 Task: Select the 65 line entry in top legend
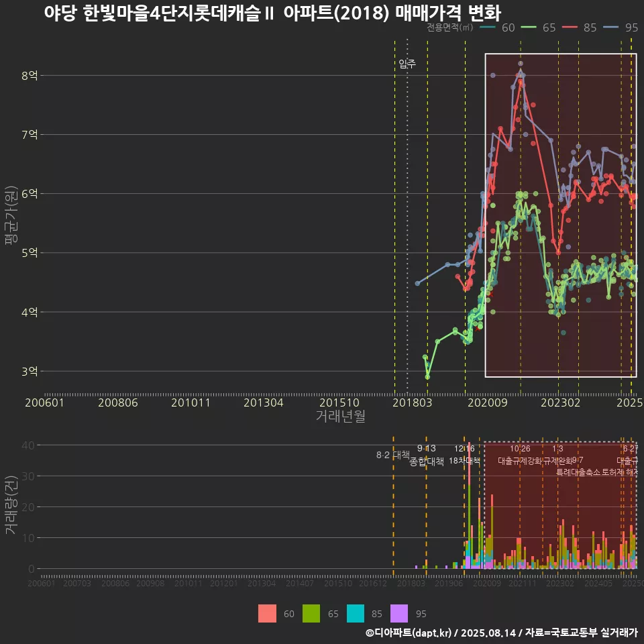[539, 28]
